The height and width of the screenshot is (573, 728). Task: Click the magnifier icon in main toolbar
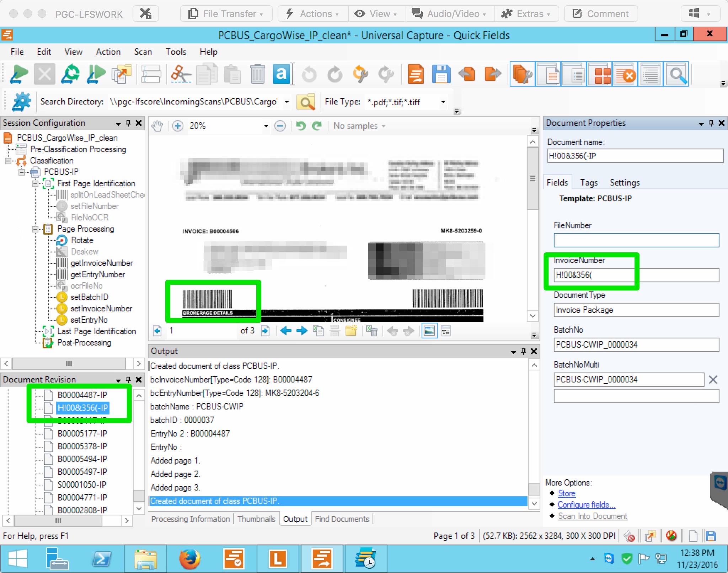(x=677, y=74)
